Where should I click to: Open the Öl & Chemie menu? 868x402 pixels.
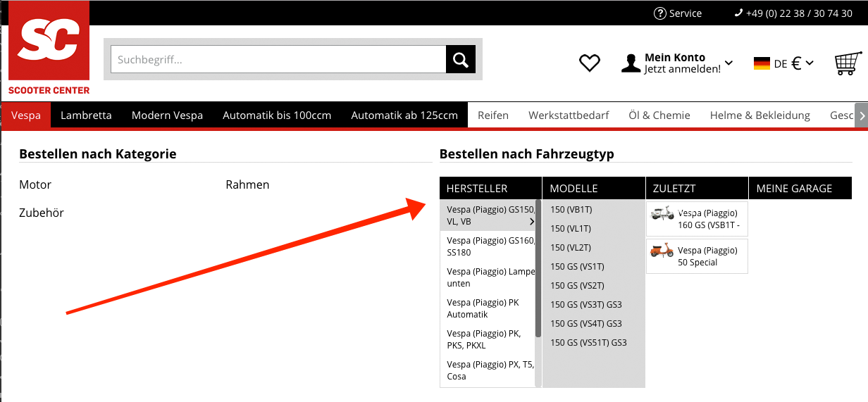(x=659, y=115)
